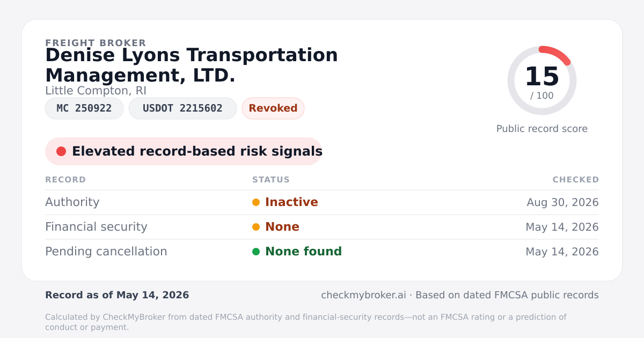Click the Public record score label
644x338 pixels.
coord(542,129)
